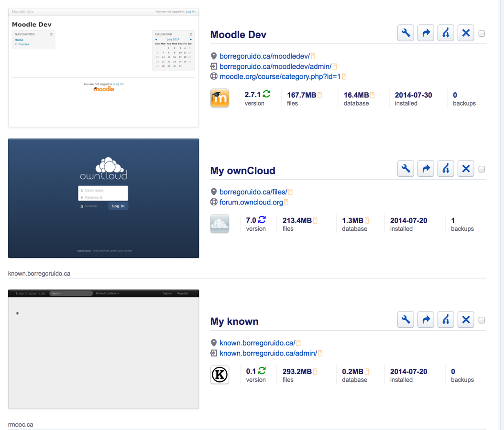
Task: Delete My ownCloud using the X icon
Action: pyautogui.click(x=466, y=169)
